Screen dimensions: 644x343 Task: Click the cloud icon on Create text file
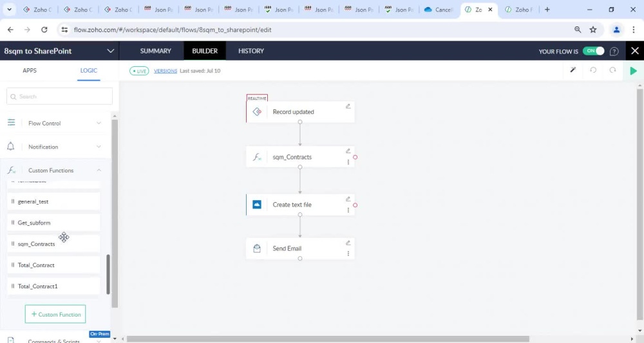(x=257, y=205)
